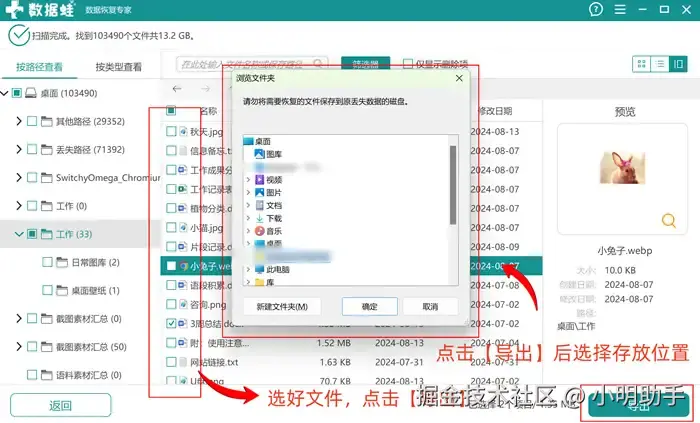Select the 桌面壁纸 (1) tree item
Viewport: 700px width, 423px height.
(x=96, y=290)
